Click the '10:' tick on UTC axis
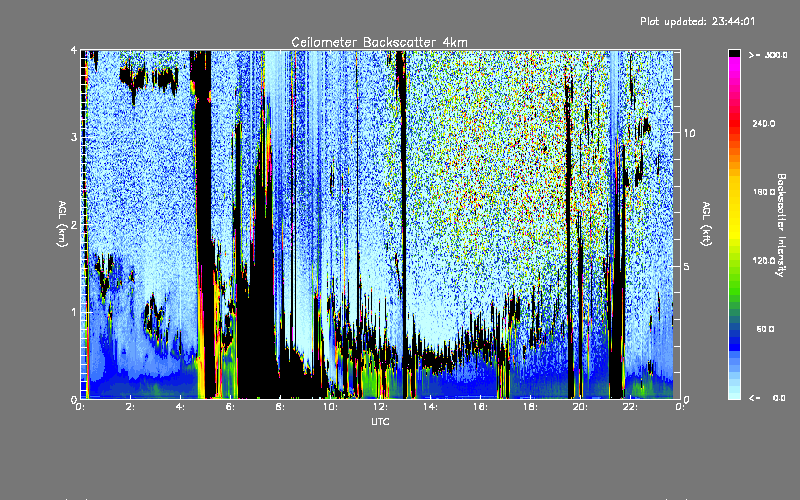Image resolution: width=800 pixels, height=500 pixels. click(x=330, y=407)
